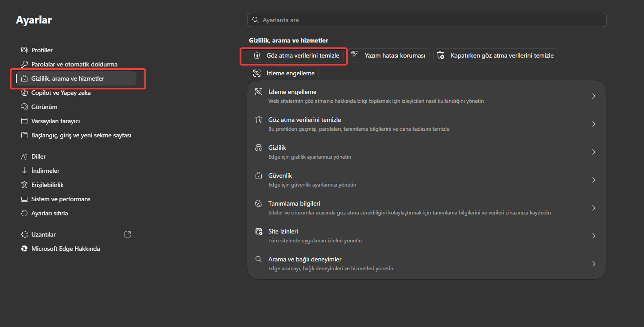Viewport: 644px width, 327px height.
Task: Click the İzleme engelleme row icon in list
Action: [259, 92]
